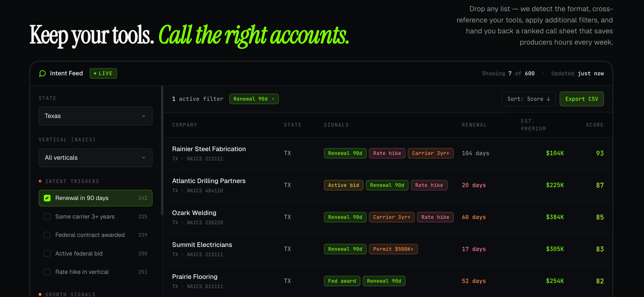The height and width of the screenshot is (297, 644).
Task: Click the 52 days renewal value
Action: coord(474,281)
